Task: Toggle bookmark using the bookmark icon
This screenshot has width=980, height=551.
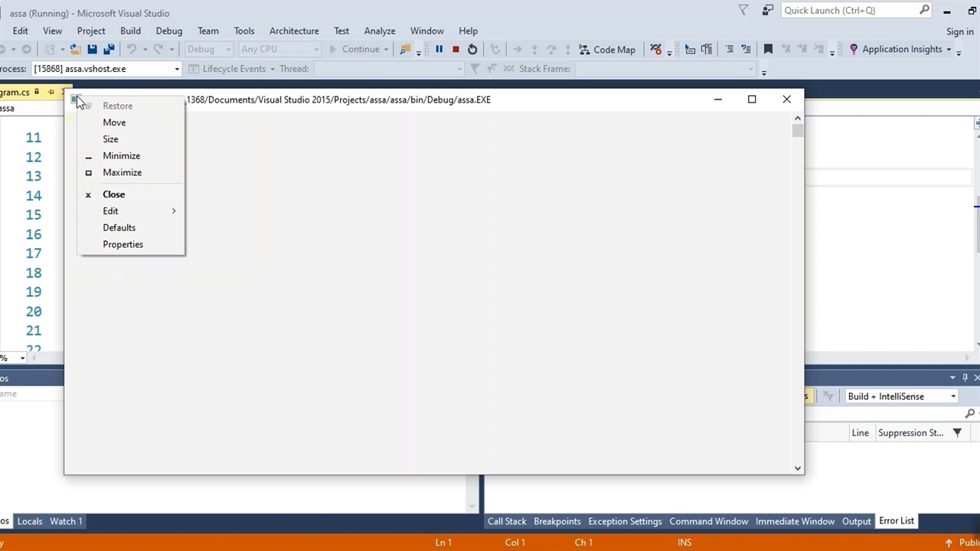Action: (x=768, y=49)
